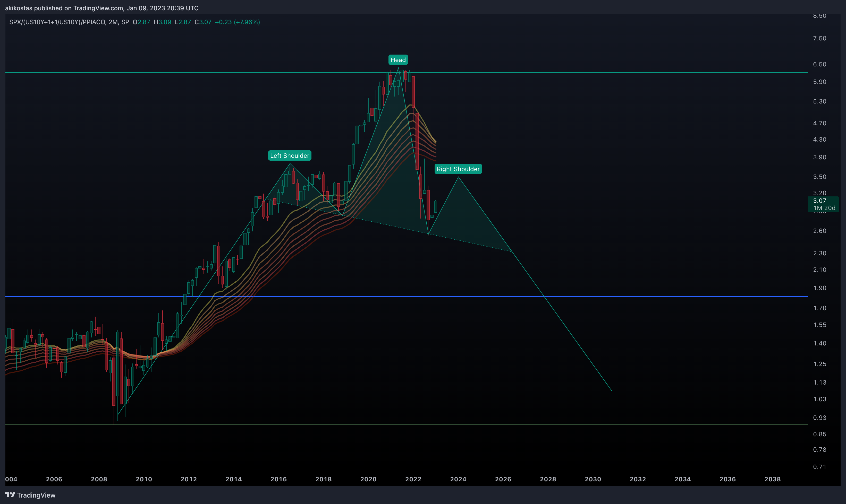Click the 5.90 price scale label
Image resolution: width=846 pixels, height=504 pixels.
tap(819, 82)
